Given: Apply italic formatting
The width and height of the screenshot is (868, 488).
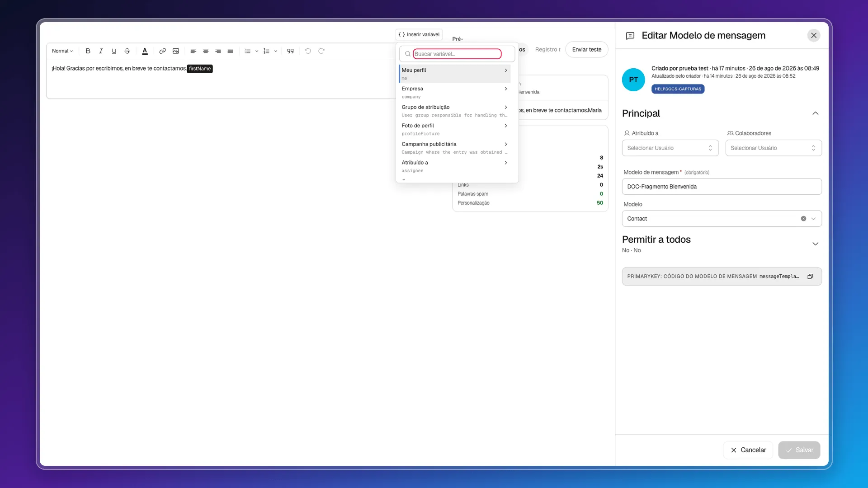Looking at the screenshot, I should pyautogui.click(x=101, y=51).
